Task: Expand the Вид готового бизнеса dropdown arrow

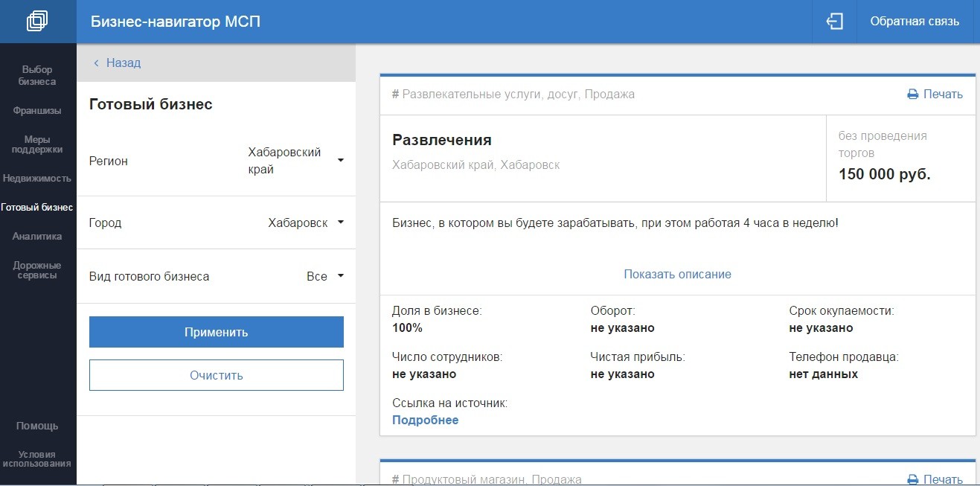Action: [340, 275]
